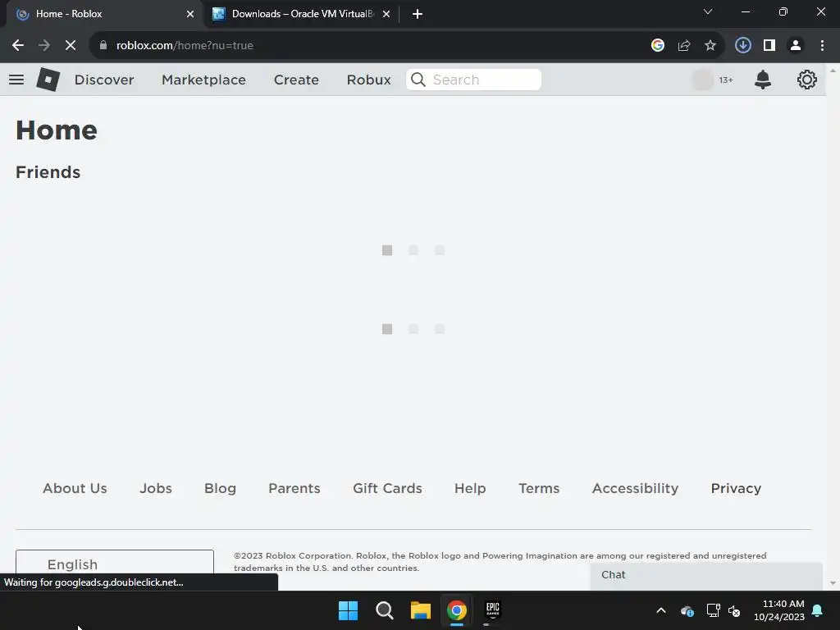Stop loading the page

(71, 46)
